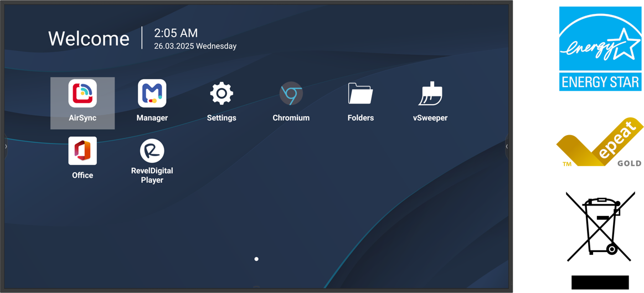Click the 'RevelDigital Player' text label

(152, 176)
